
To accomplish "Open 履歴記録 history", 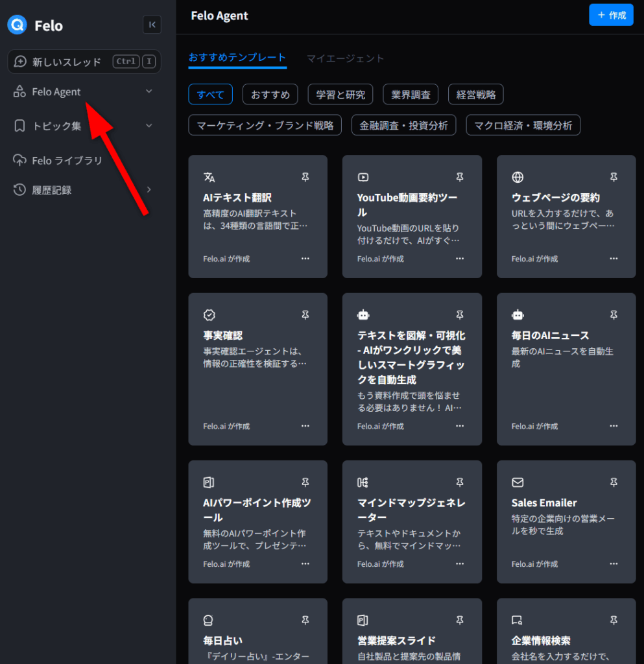I will click(52, 190).
